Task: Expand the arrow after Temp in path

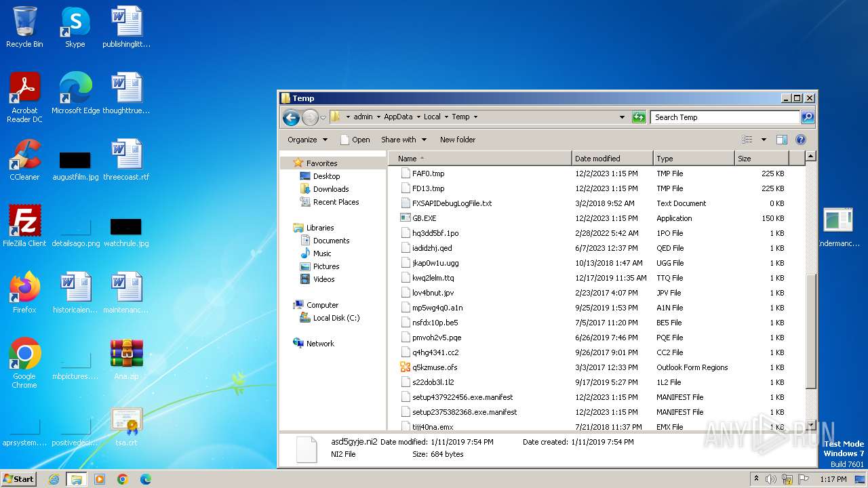Action: pyautogui.click(x=475, y=117)
